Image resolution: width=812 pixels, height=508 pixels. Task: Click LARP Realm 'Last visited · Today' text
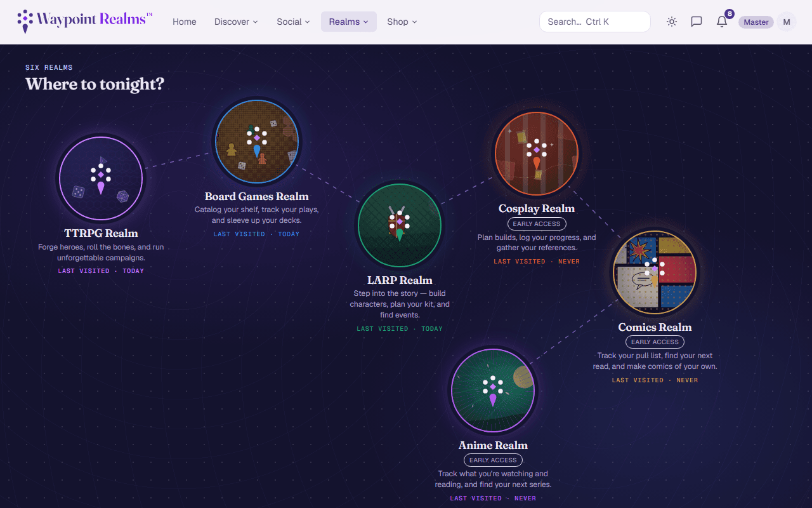(400, 329)
